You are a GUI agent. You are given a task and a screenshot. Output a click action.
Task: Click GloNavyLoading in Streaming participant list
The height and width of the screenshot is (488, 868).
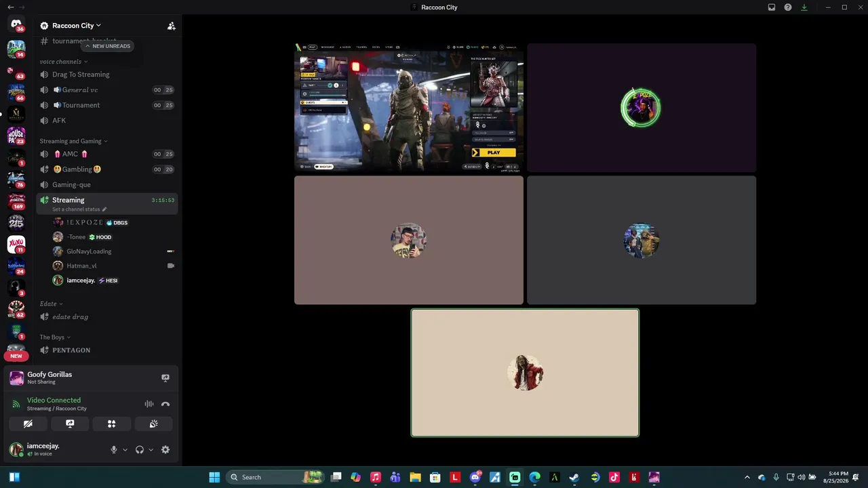tap(114, 251)
